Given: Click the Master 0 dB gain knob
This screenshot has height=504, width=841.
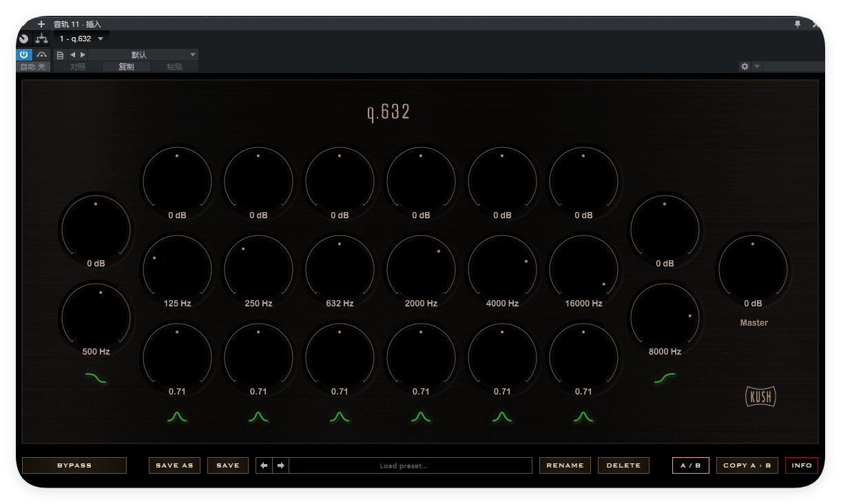Looking at the screenshot, I should (753, 269).
